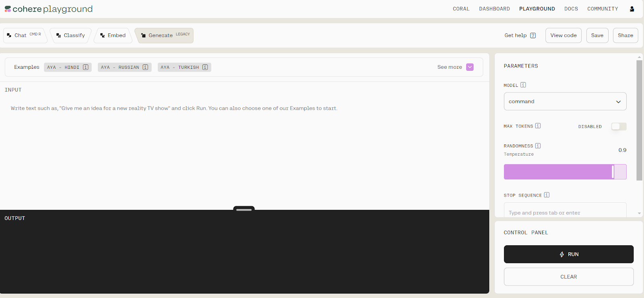Click the MODEL info icon
The width and height of the screenshot is (644, 298).
pos(523,85)
